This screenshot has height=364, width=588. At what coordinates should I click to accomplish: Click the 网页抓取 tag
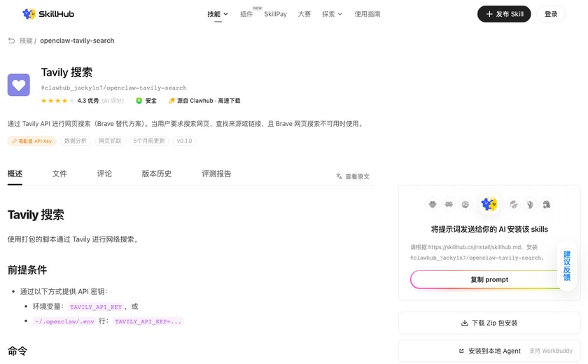point(110,141)
